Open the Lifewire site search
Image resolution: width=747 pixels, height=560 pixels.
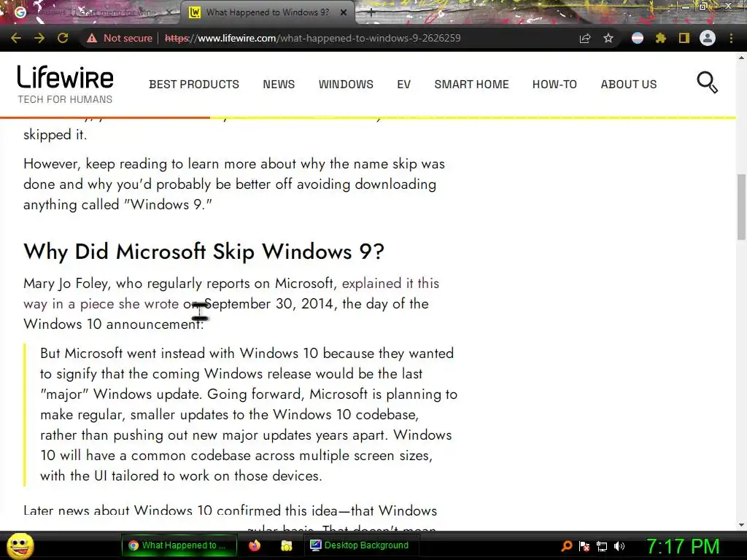point(707,82)
